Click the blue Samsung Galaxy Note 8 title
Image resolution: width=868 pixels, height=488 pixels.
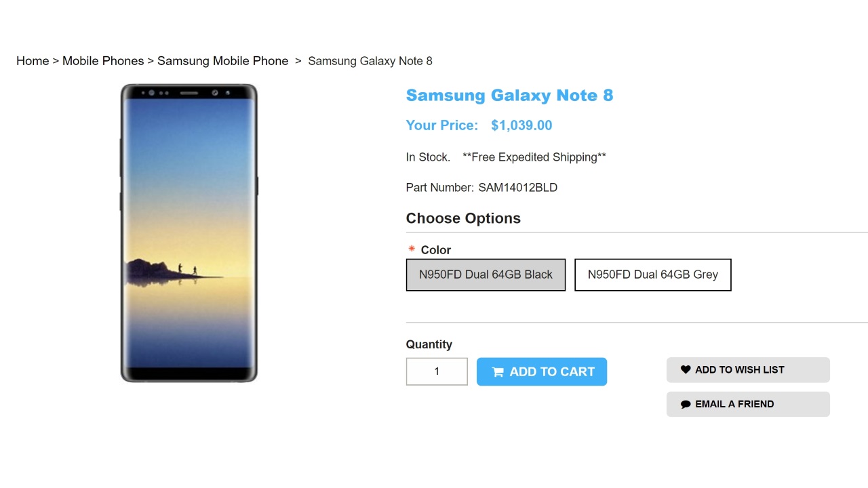pyautogui.click(x=509, y=96)
